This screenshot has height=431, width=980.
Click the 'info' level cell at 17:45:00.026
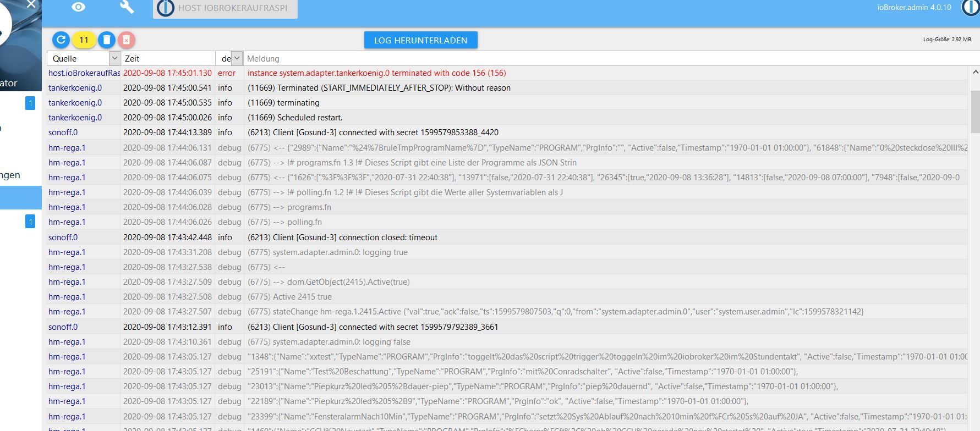tap(225, 117)
